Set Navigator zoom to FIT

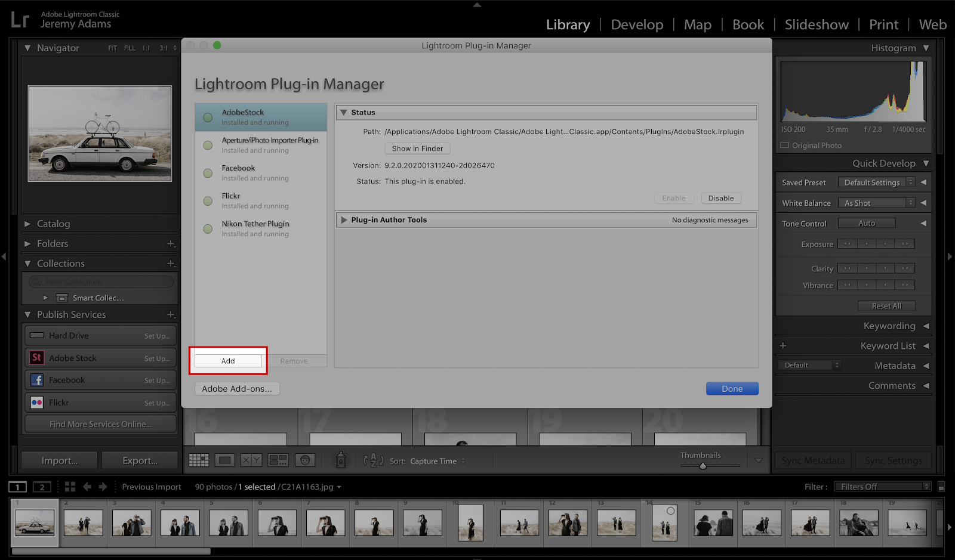pos(113,48)
